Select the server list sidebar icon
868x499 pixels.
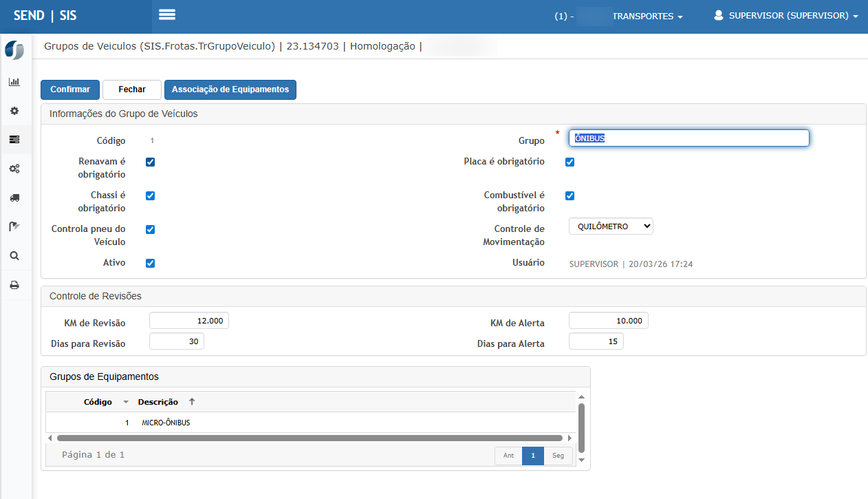click(x=14, y=140)
